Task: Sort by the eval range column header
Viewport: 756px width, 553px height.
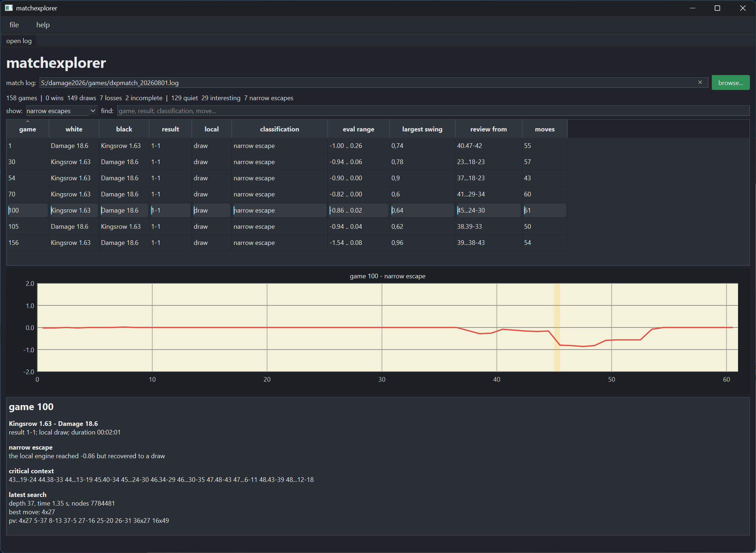Action: tap(358, 129)
